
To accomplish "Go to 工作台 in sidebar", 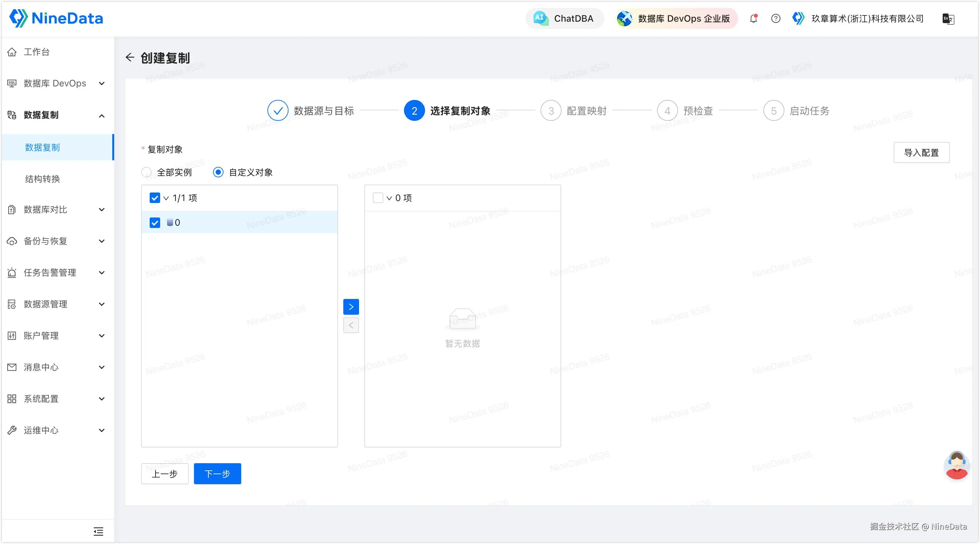I will click(36, 52).
